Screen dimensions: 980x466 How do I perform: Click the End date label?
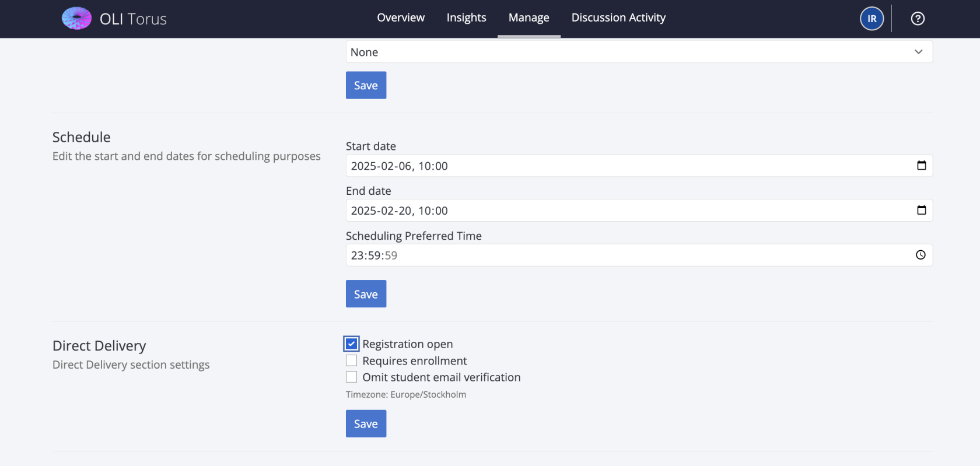(x=368, y=191)
